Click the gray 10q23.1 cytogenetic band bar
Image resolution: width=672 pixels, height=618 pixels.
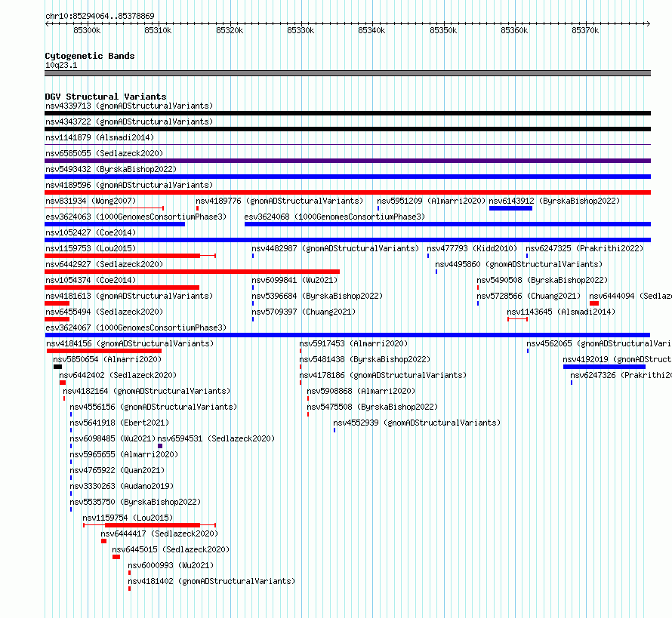point(347,73)
